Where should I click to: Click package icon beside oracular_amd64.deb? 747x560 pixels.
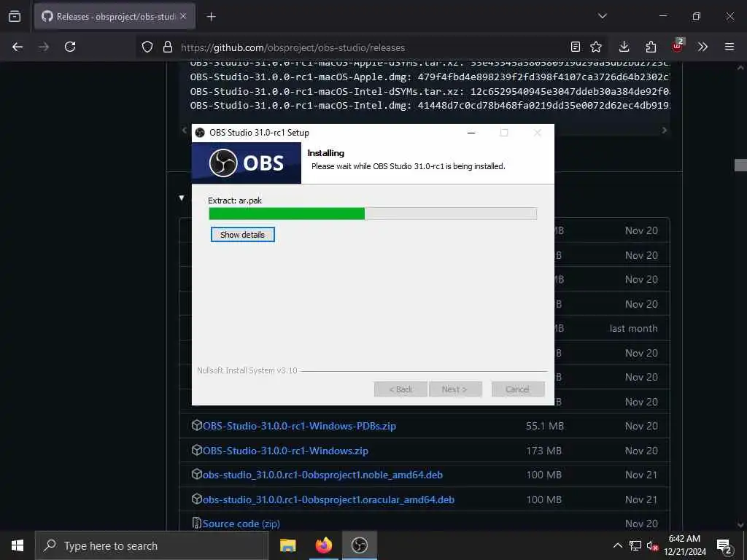click(197, 499)
